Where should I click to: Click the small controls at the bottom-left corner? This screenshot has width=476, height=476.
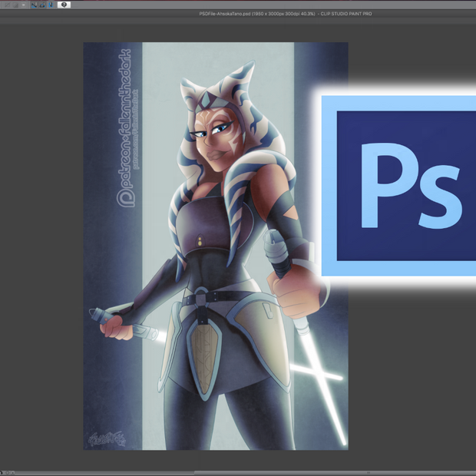click(8, 471)
